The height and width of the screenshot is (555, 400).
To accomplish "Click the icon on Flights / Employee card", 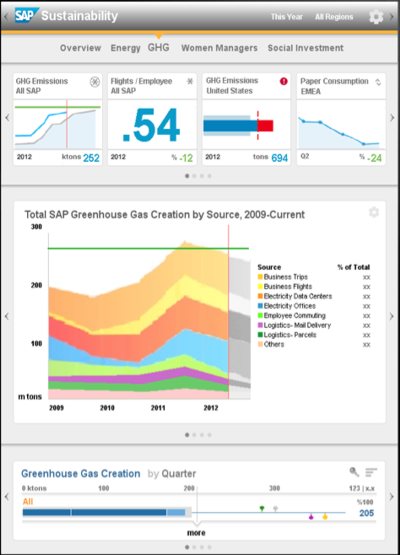I will click(190, 81).
